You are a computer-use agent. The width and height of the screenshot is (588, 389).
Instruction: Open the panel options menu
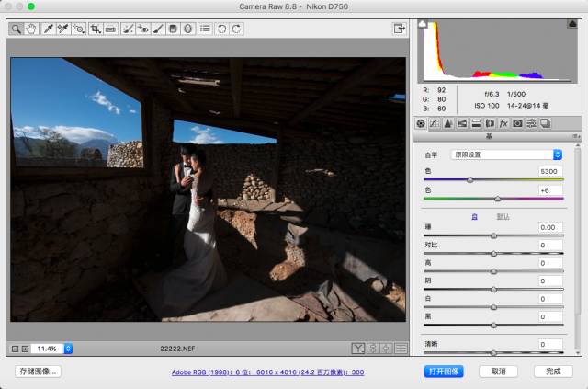(x=576, y=135)
